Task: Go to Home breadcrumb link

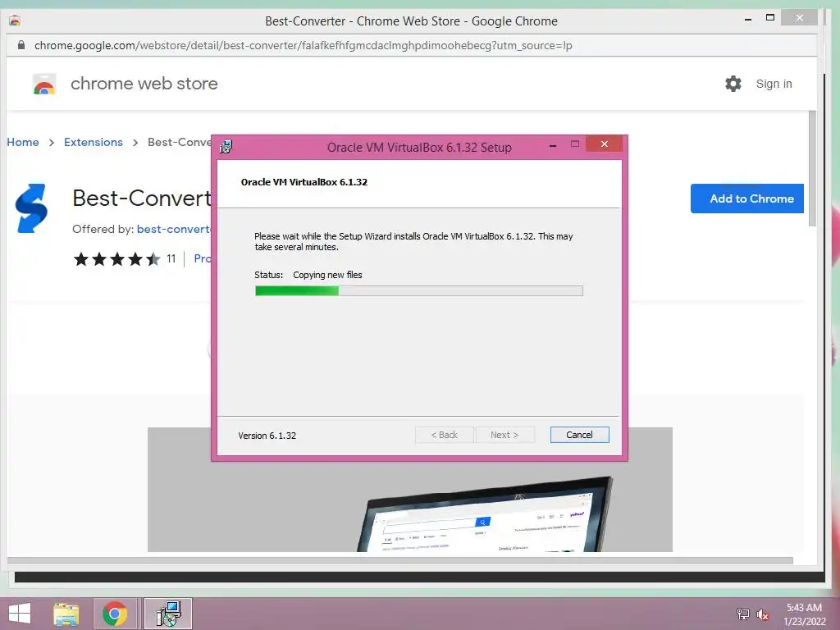Action: (x=22, y=142)
